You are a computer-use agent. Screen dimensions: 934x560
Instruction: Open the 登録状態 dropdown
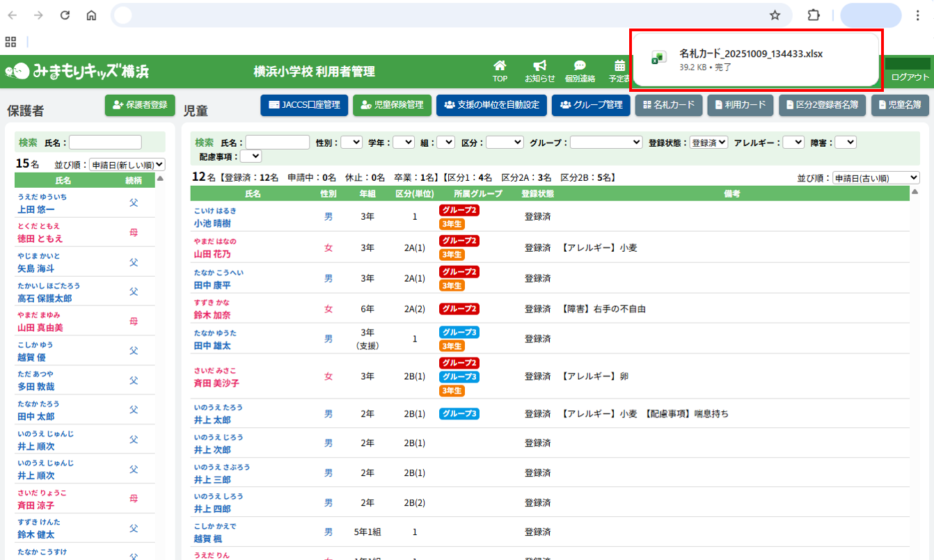point(709,142)
